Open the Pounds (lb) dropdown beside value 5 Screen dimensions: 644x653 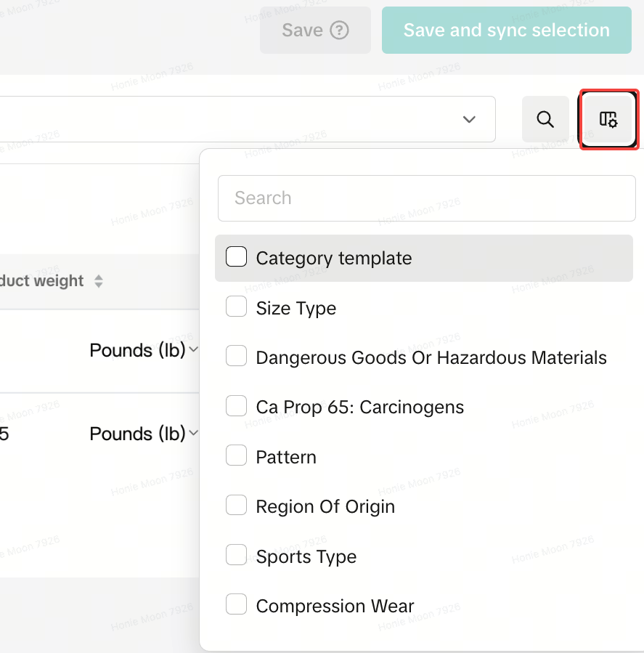144,434
